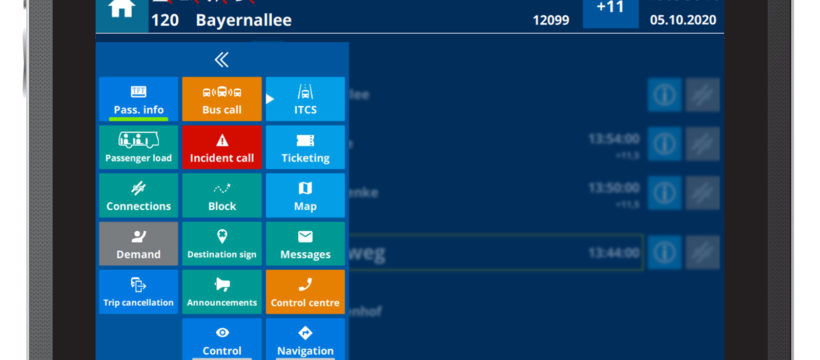Open the Pass. info tile
This screenshot has height=360, width=820.
[139, 99]
